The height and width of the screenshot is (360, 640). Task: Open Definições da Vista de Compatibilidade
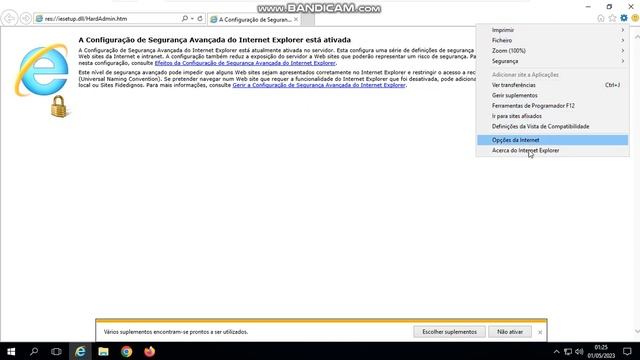coord(553,126)
